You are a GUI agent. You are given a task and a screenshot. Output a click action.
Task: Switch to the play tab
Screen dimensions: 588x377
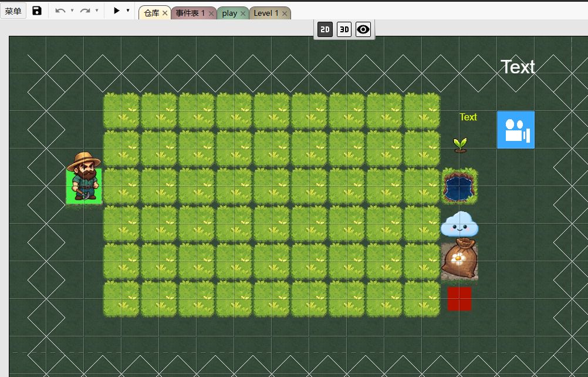[x=229, y=13]
